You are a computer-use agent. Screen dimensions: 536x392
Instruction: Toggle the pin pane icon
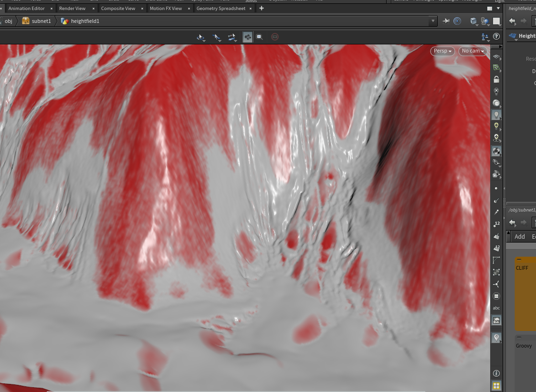(x=446, y=21)
